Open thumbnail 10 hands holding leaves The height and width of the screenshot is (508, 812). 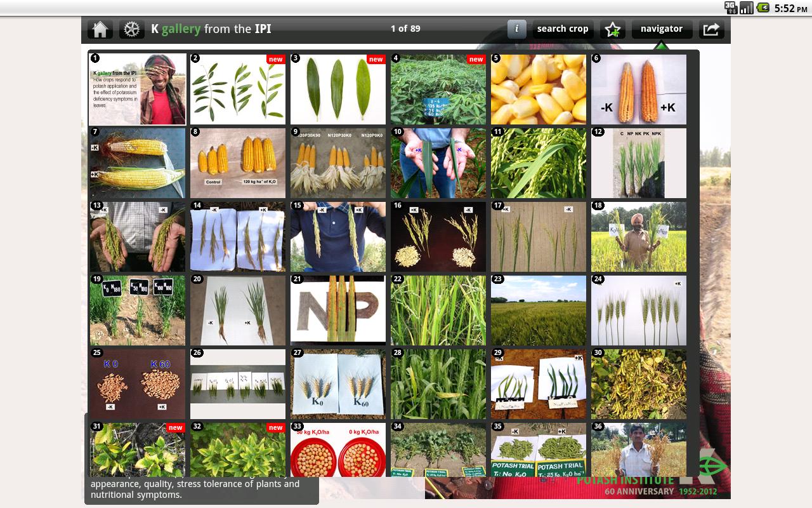438,163
